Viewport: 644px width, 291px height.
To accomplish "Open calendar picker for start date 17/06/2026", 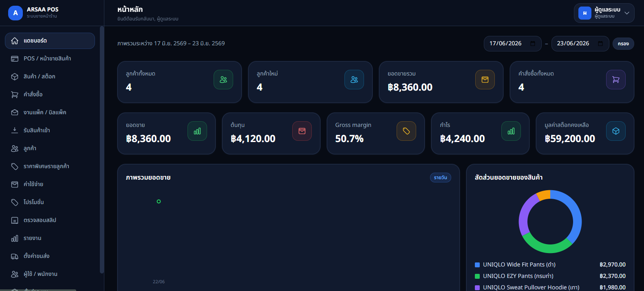I will point(533,44).
